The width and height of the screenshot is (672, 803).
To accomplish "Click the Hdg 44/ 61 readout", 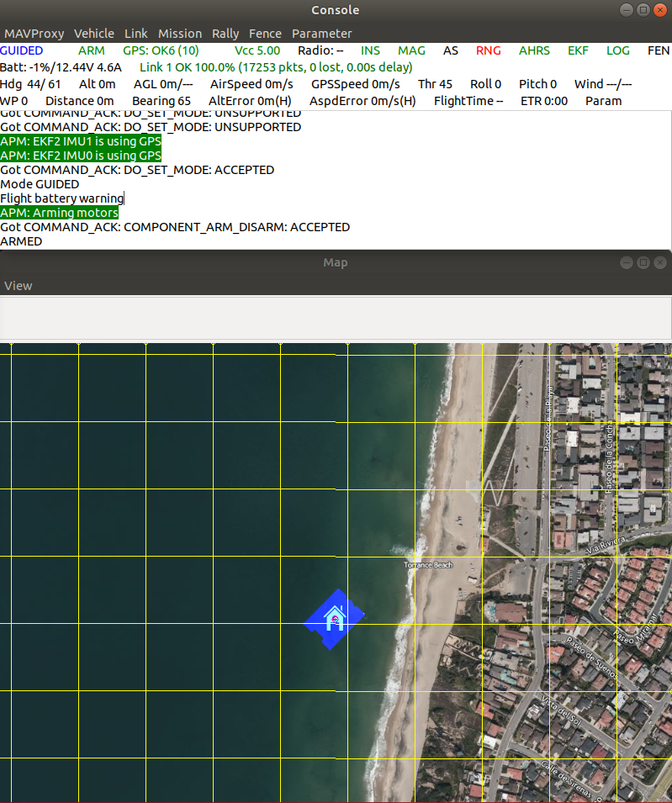I will (x=30, y=84).
